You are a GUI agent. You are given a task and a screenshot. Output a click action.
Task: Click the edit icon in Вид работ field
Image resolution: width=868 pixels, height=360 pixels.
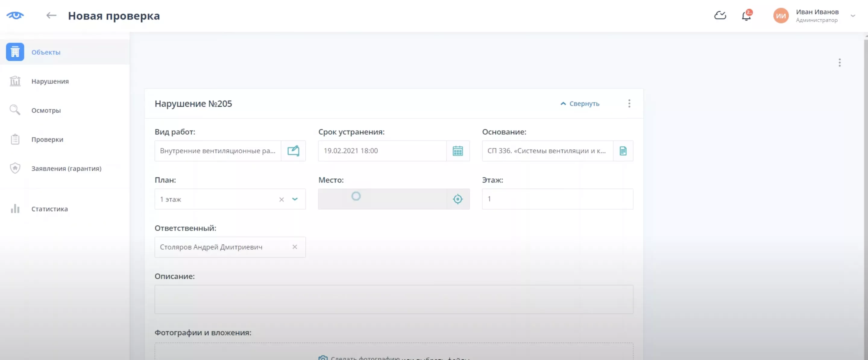[x=293, y=151]
